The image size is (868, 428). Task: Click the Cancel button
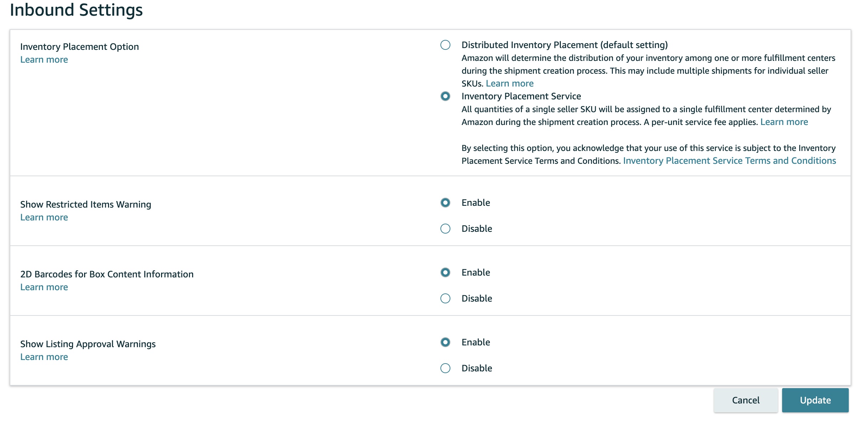pos(745,400)
